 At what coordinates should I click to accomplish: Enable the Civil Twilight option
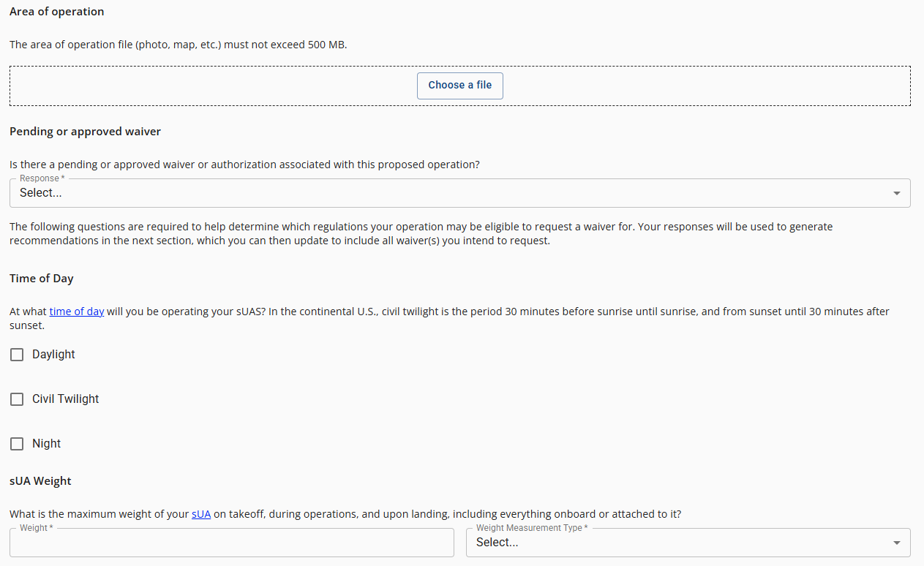17,399
